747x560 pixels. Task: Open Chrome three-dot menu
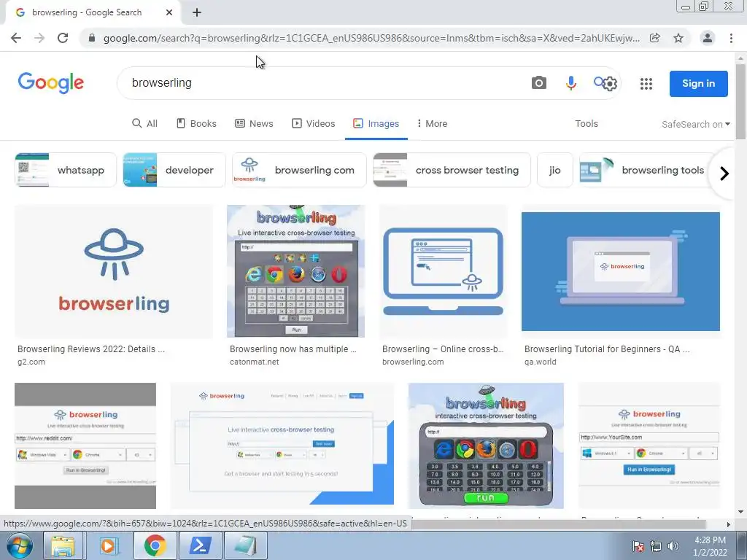[731, 38]
